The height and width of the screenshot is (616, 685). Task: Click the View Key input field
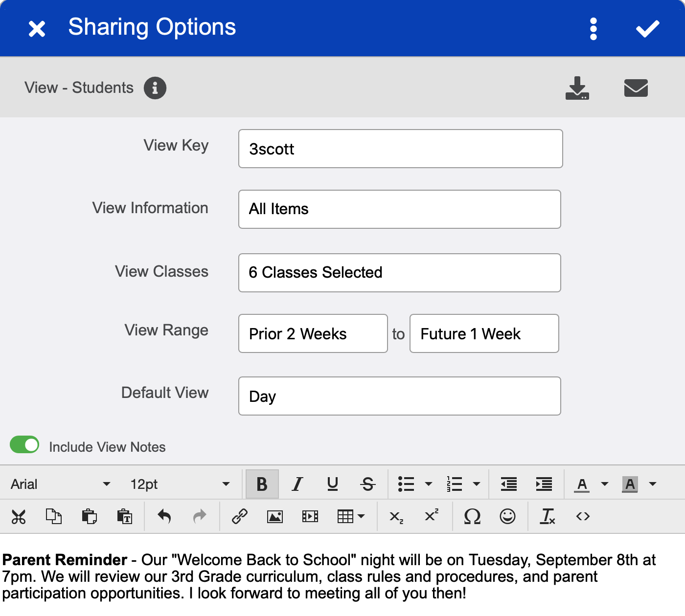400,149
